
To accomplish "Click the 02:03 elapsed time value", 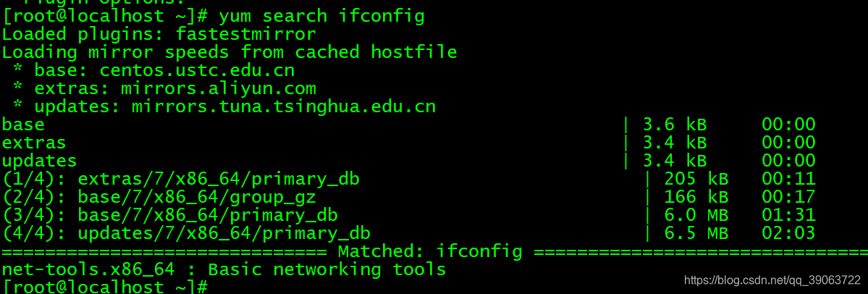I will (789, 233).
